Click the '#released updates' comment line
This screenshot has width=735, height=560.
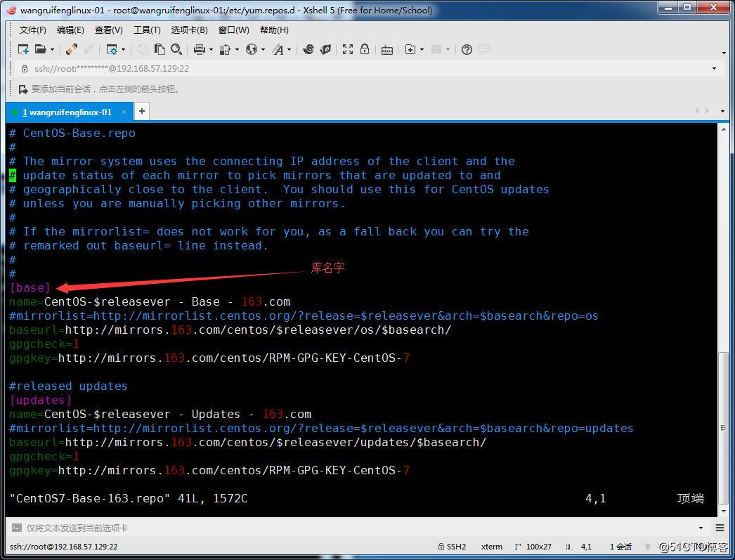68,386
